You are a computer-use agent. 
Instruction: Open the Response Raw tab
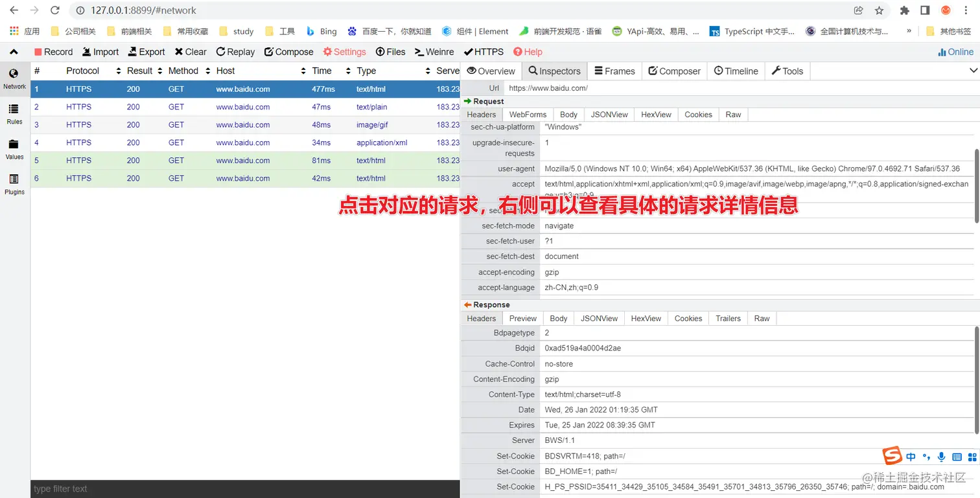click(762, 319)
